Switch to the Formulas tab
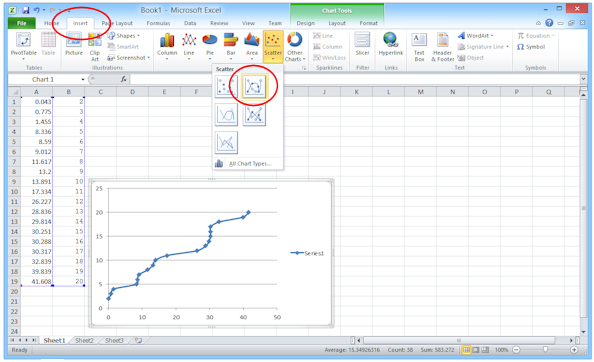 click(158, 23)
